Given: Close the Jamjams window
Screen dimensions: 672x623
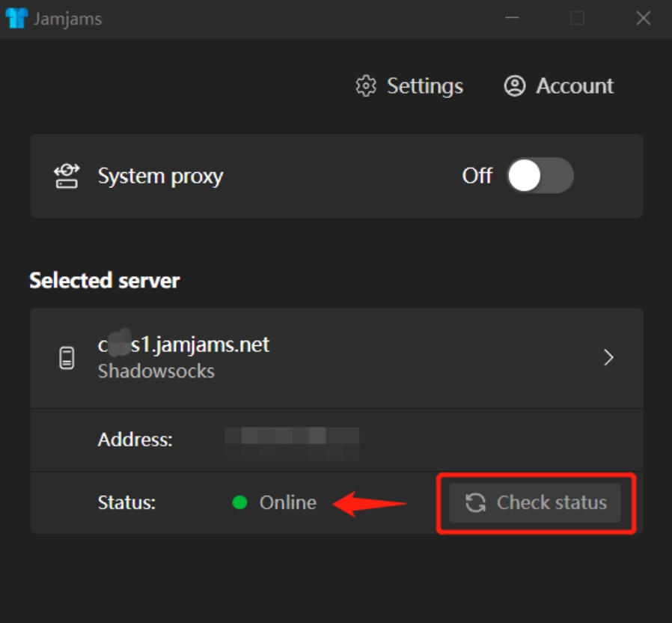Looking at the screenshot, I should (644, 18).
